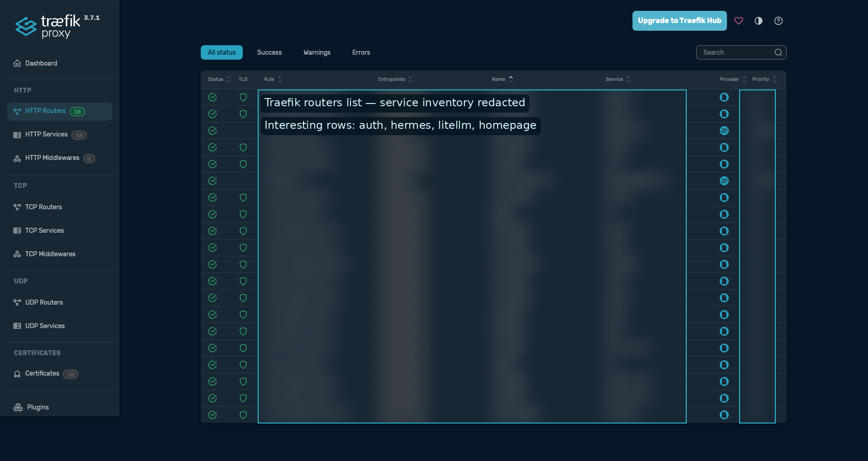Click the first row's success status icon

[x=212, y=97]
